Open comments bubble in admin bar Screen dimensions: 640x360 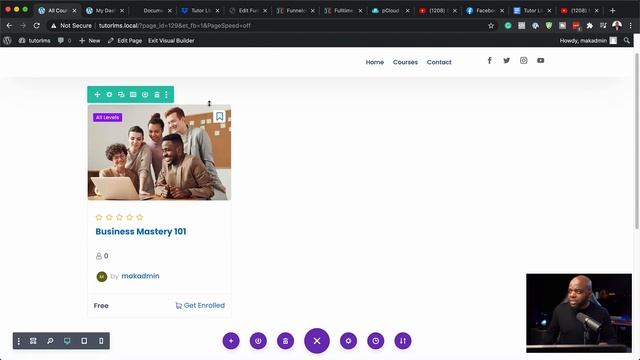(64, 40)
